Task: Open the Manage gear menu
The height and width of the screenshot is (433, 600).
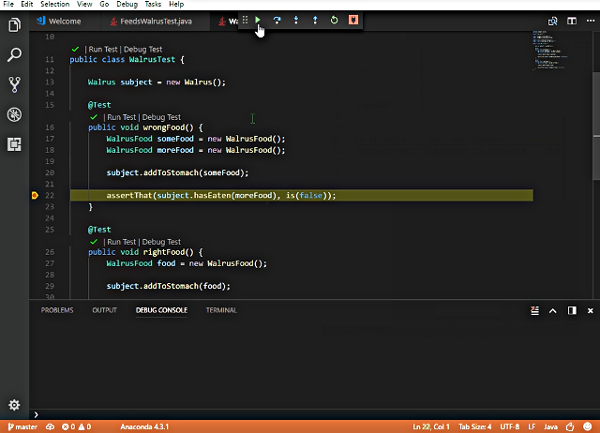Action: 14,405
